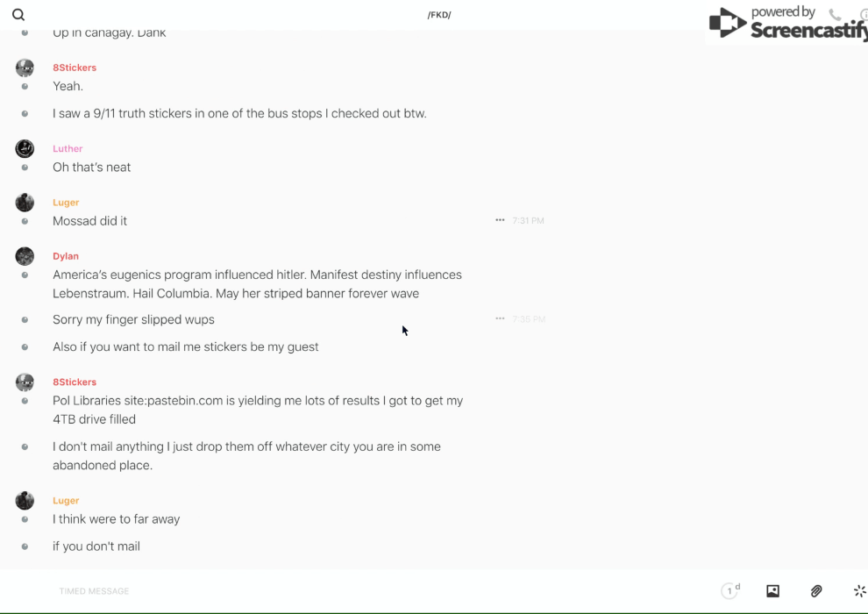868x614 pixels.
Task: Toggle the 1-day message timer
Action: pyautogui.click(x=730, y=591)
